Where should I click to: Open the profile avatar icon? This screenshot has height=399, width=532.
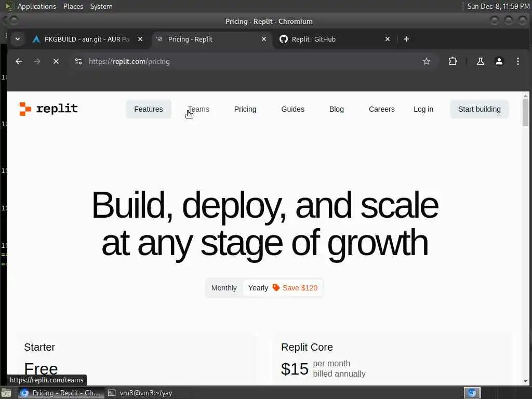pos(499,61)
